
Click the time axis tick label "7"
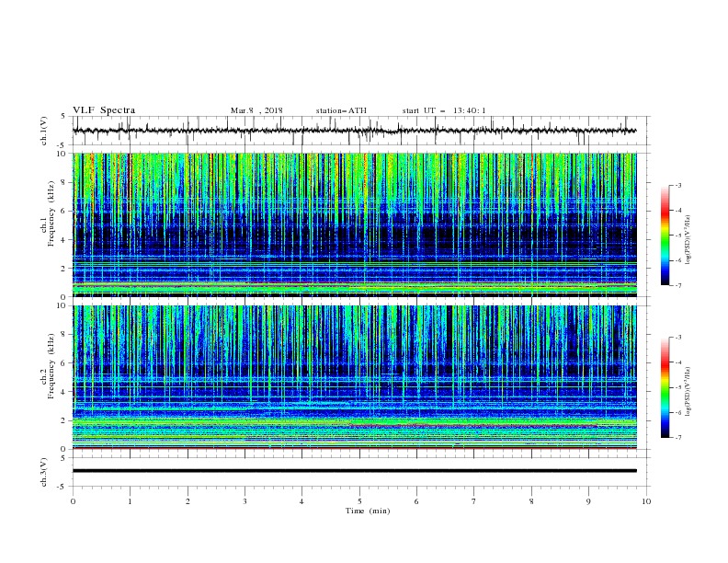coord(474,501)
